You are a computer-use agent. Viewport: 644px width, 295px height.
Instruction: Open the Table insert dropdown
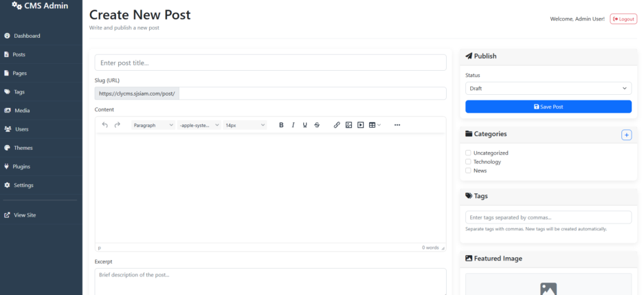pyautogui.click(x=375, y=125)
